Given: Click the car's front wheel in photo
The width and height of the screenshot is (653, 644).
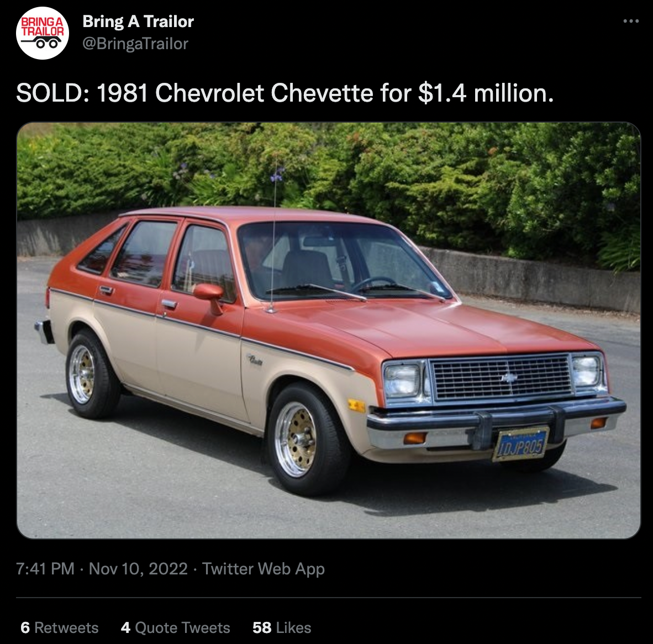Looking at the screenshot, I should (297, 439).
